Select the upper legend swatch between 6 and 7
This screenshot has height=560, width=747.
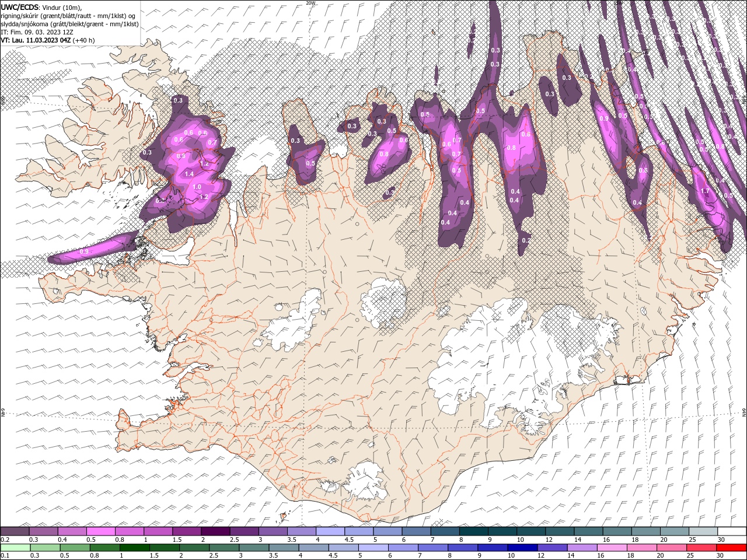(x=416, y=531)
